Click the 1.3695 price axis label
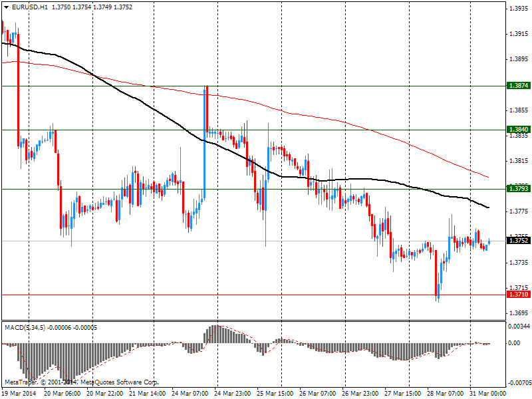The width and height of the screenshot is (532, 399). pyautogui.click(x=519, y=313)
